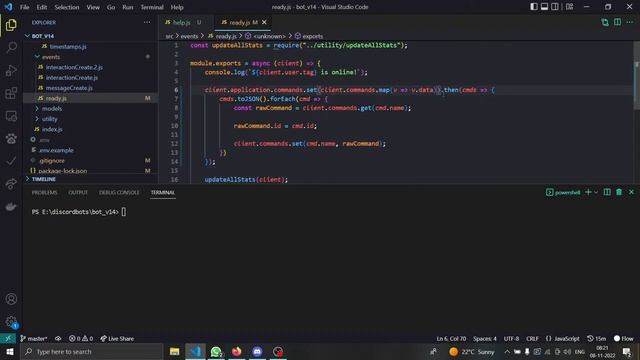
Task: Open the Manage gear icon
Action: tap(11, 322)
